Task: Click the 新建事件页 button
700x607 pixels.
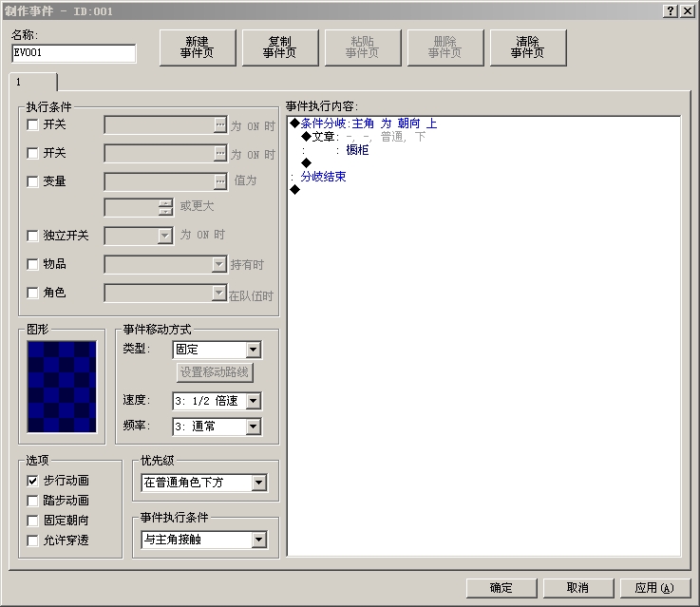Action: [198, 47]
